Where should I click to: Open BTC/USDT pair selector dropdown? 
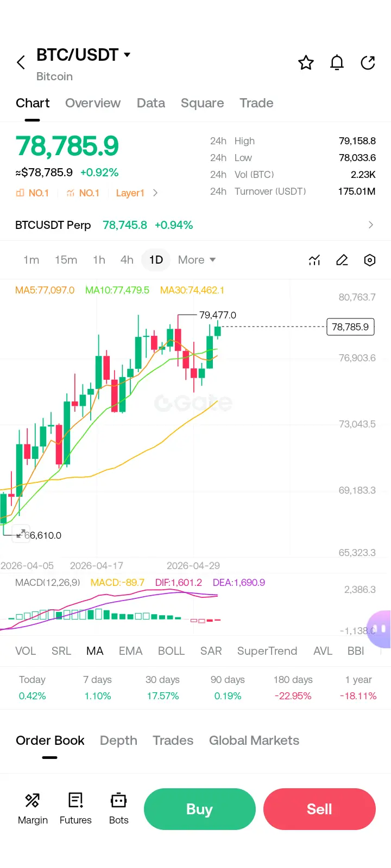point(84,55)
